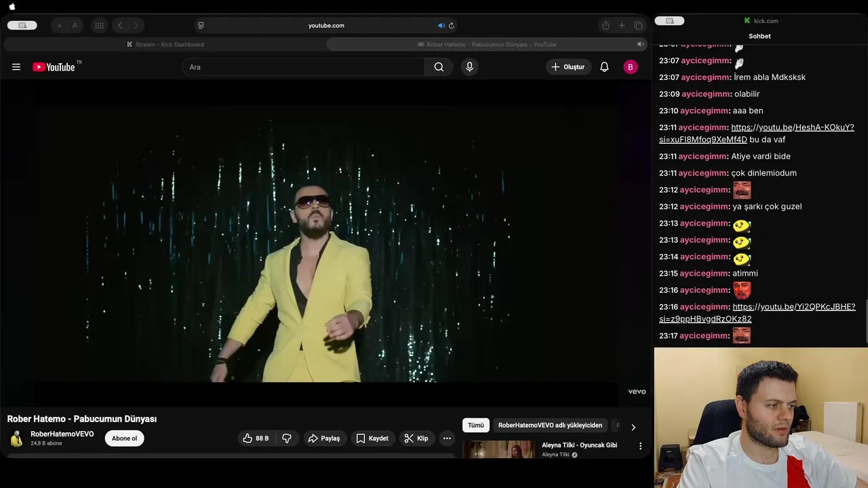Select Rober Hatemo YouTube tab
The width and height of the screenshot is (868, 488).
(486, 44)
